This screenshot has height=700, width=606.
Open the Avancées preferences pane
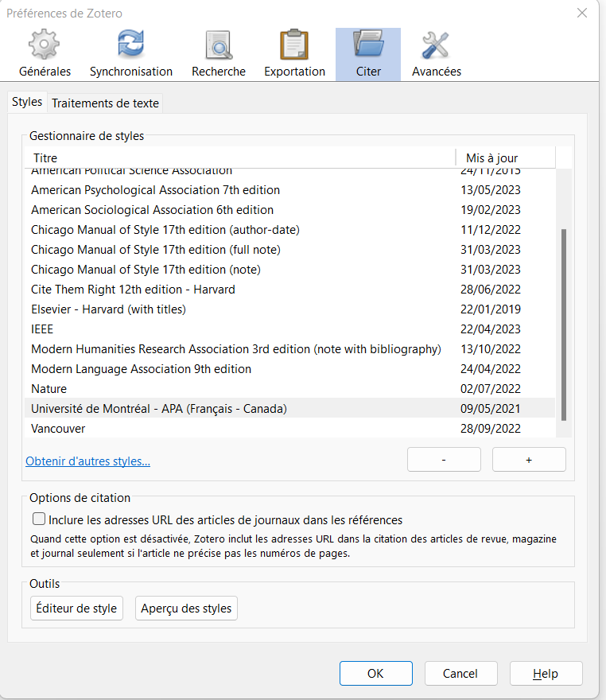point(437,54)
